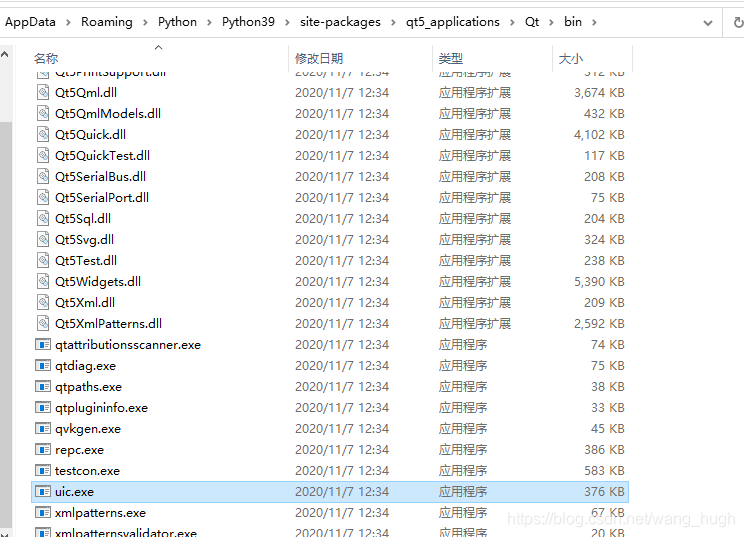The image size is (744, 537).
Task: Expand the chevron after site-packages in the path
Action: [x=393, y=22]
